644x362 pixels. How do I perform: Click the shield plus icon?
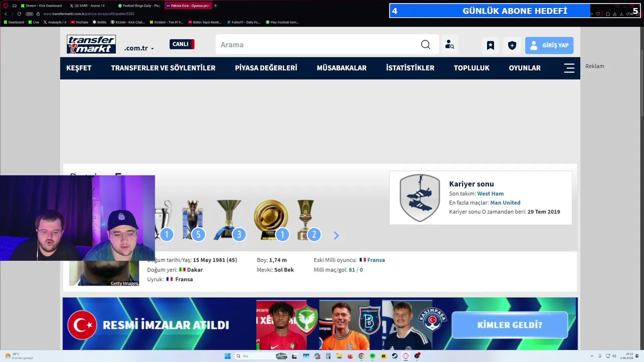pos(512,45)
